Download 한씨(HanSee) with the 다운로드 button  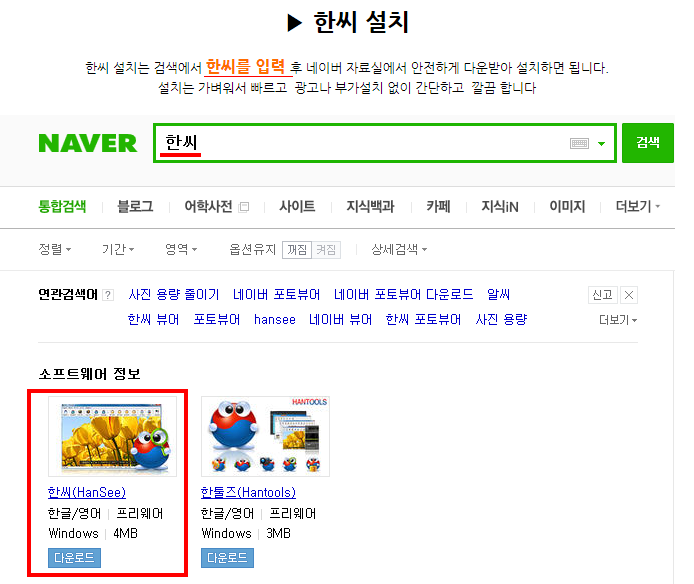(74, 557)
